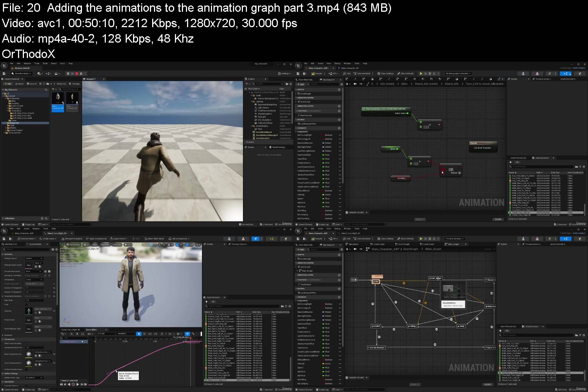
Task: Open the No debug object selected dropdown
Action: click(457, 73)
